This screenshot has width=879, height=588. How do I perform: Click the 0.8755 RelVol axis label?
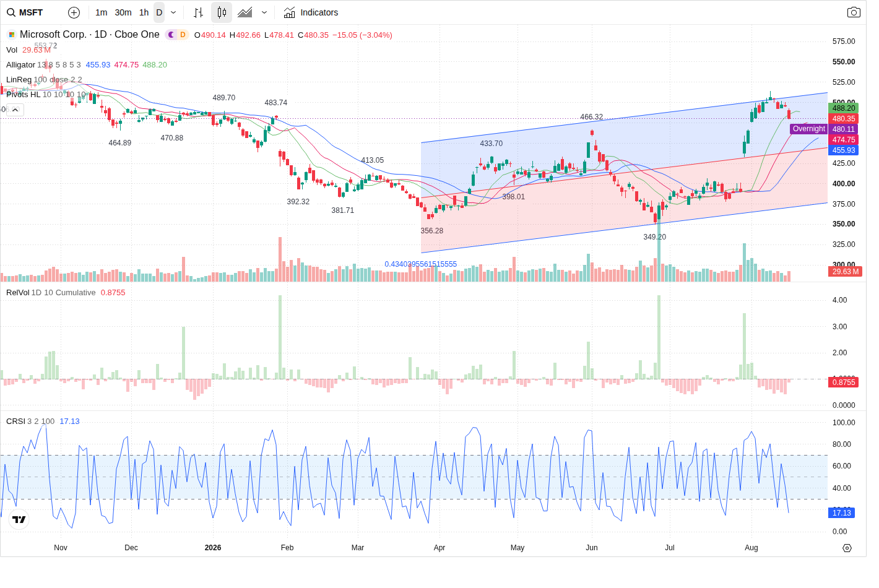[843, 383]
